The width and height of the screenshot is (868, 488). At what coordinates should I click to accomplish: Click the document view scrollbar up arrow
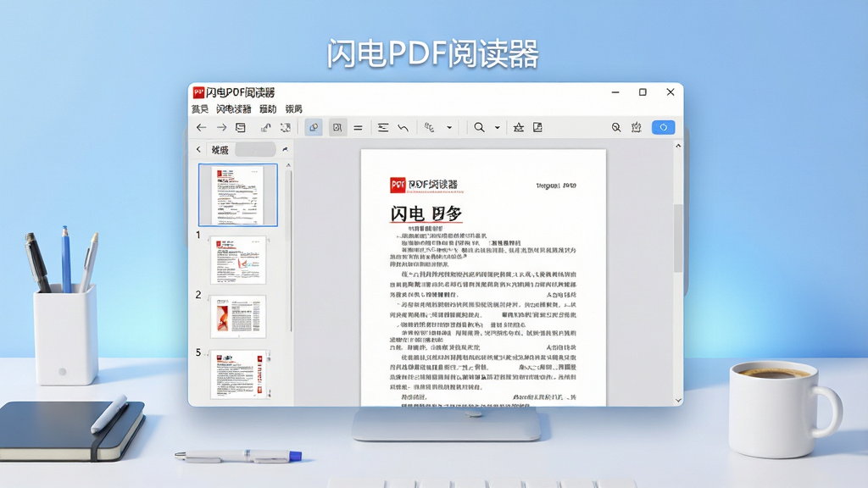[x=678, y=146]
